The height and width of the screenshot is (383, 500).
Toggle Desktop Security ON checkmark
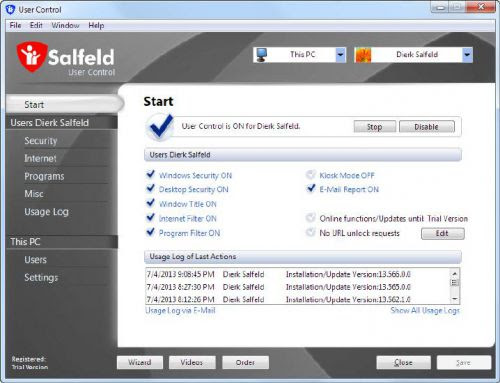[151, 189]
